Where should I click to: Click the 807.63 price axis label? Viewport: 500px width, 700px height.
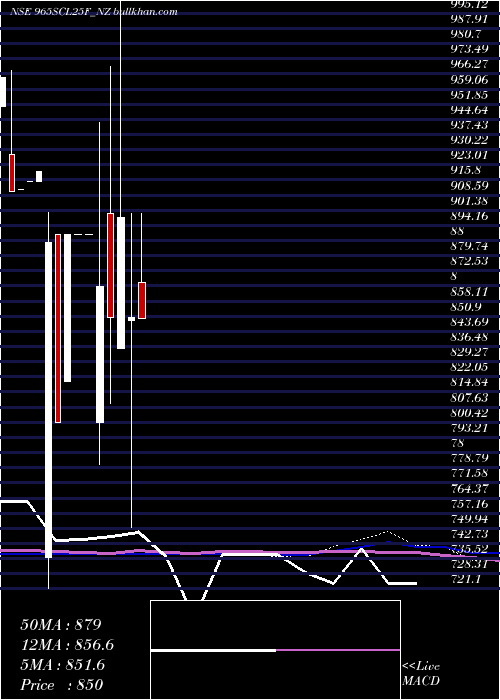click(470, 397)
